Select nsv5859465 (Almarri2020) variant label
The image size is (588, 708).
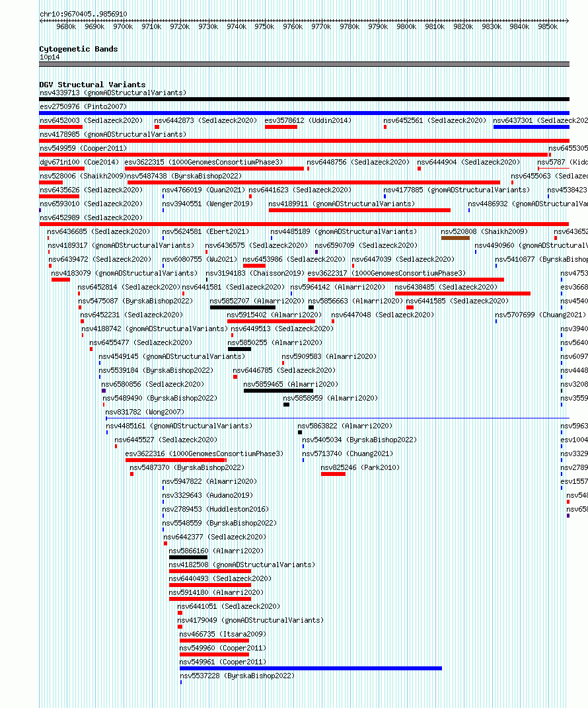(291, 384)
